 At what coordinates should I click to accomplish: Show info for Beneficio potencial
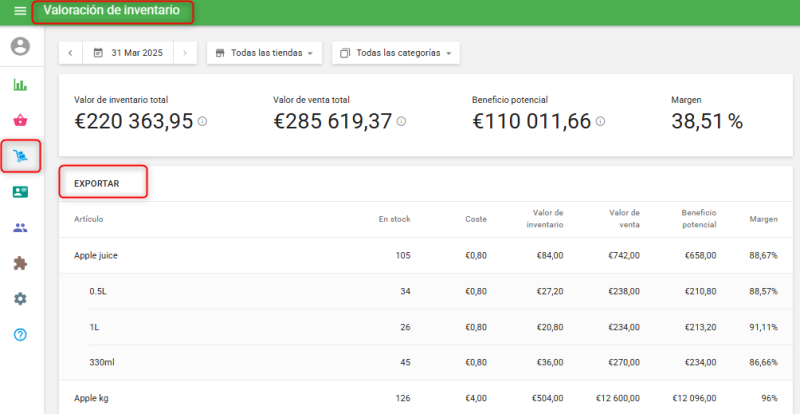[600, 122]
